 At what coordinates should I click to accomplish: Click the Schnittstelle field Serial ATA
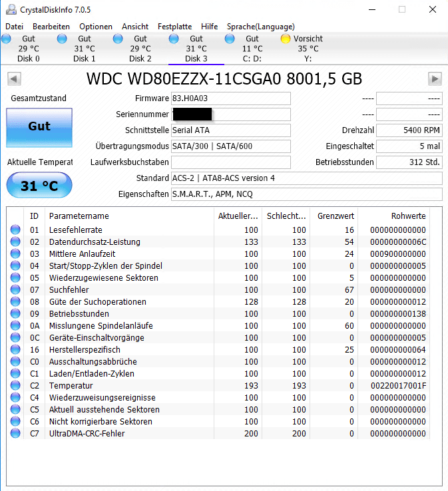coord(231,130)
